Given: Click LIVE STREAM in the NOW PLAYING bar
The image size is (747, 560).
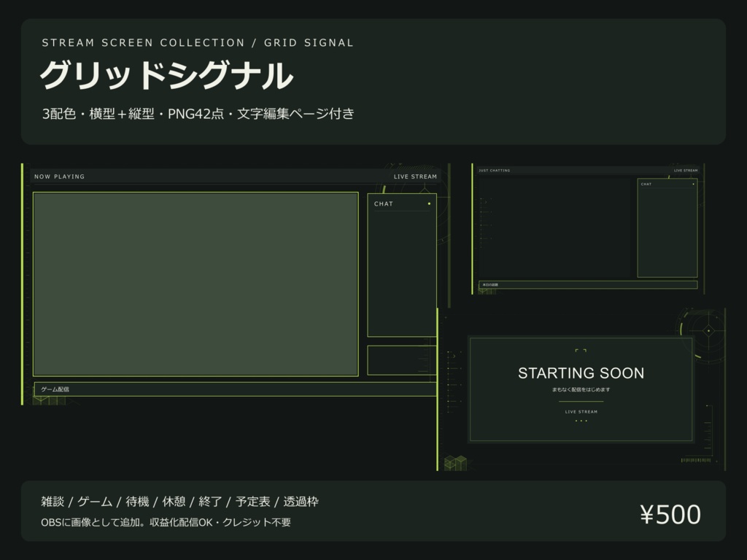Looking at the screenshot, I should 415,176.
